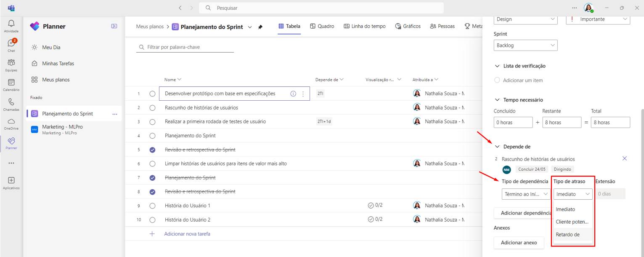
Task: Open task details info icon for row 1
Action: pyautogui.click(x=293, y=94)
